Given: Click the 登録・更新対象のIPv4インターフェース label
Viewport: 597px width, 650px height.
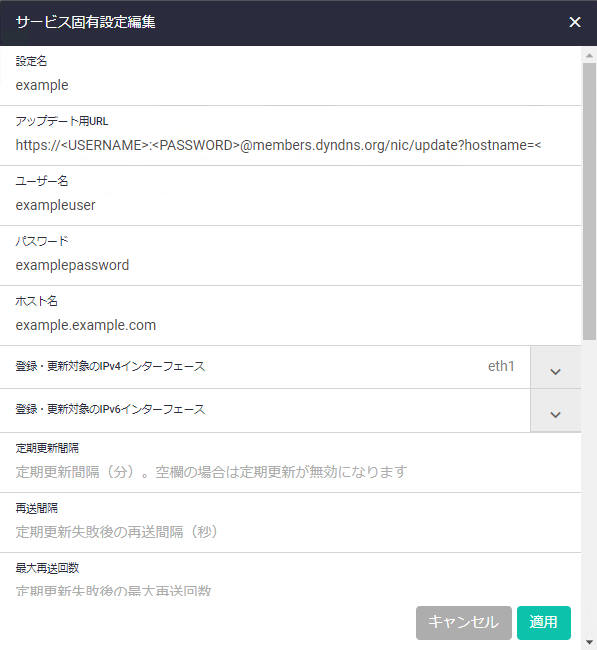Looking at the screenshot, I should [110, 366].
